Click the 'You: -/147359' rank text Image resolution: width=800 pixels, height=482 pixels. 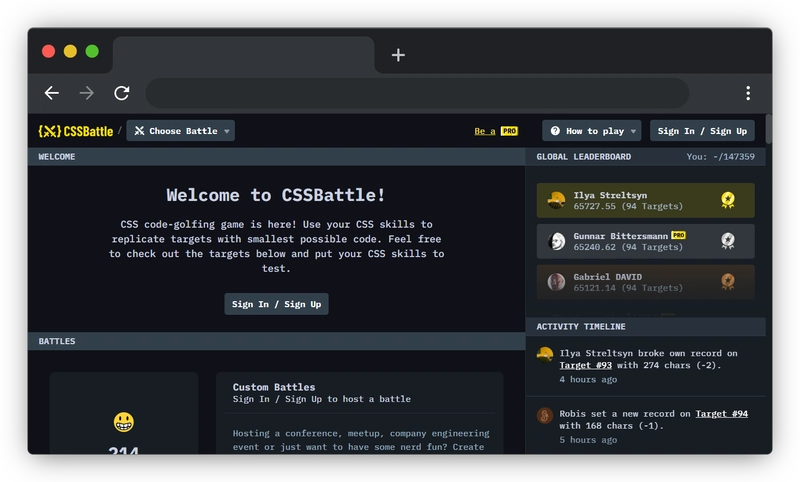(720, 157)
